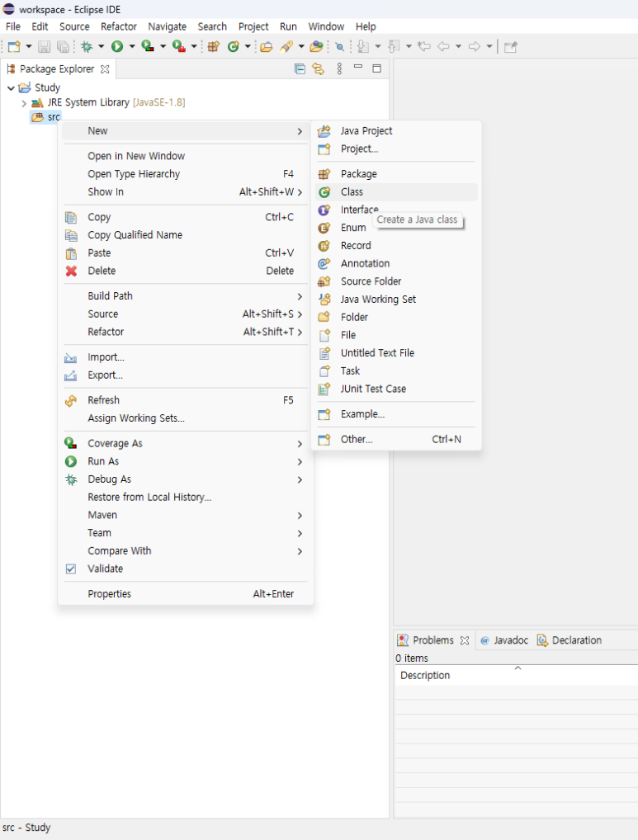Choose Package in New submenu
Screen dimensions: 638x840
396,173
